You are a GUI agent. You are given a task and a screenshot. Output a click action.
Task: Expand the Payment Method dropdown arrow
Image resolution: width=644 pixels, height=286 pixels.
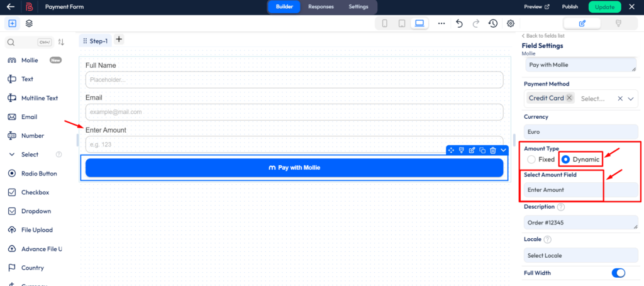tap(631, 99)
